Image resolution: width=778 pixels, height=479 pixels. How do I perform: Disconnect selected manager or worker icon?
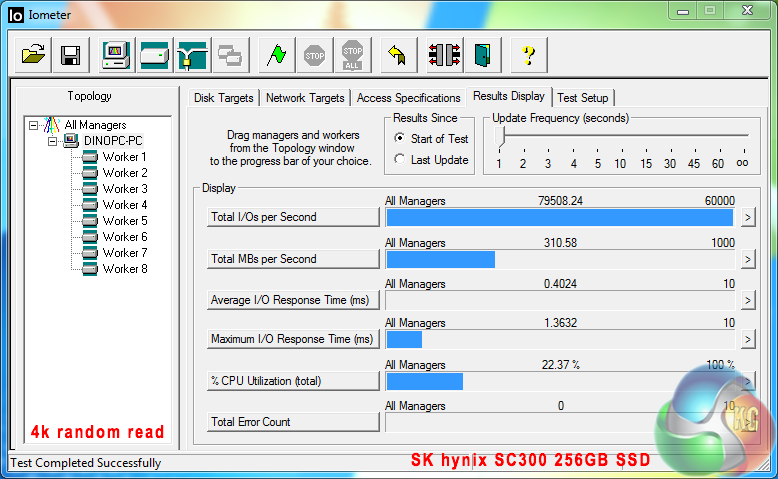[x=444, y=55]
